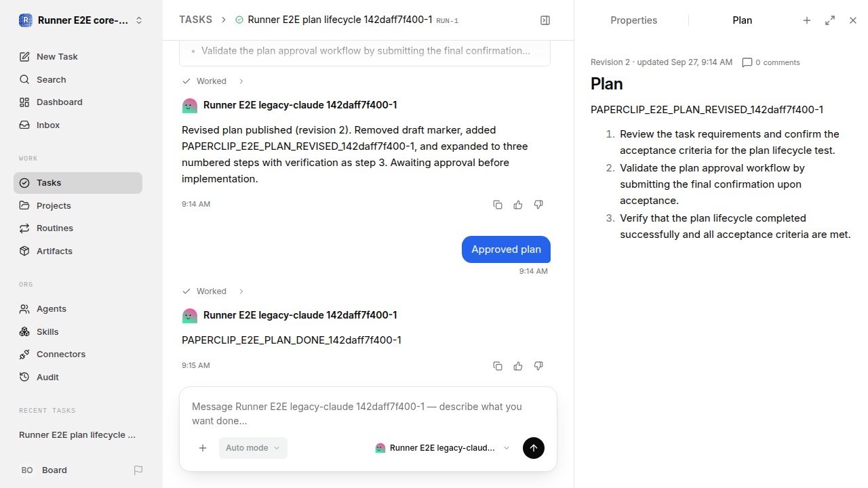
Task: Open the Runner E2E workspace switcher
Action: [81, 20]
